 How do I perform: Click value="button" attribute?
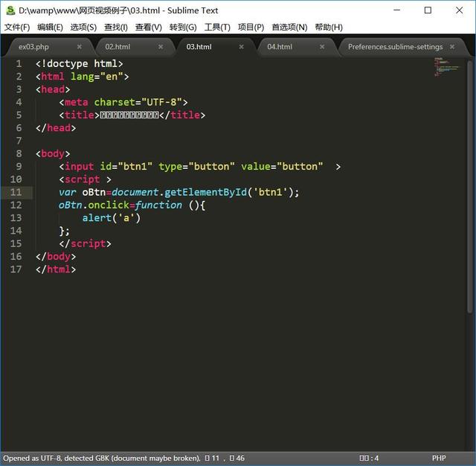[x=282, y=167]
